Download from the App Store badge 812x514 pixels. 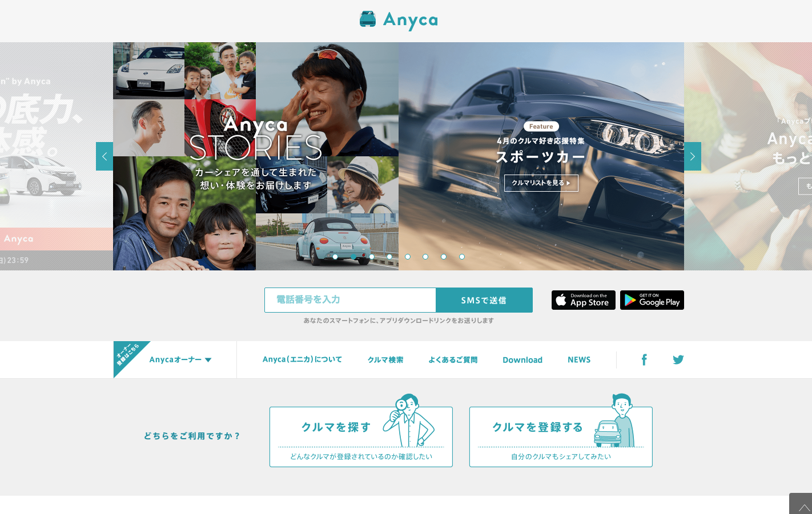coord(583,300)
